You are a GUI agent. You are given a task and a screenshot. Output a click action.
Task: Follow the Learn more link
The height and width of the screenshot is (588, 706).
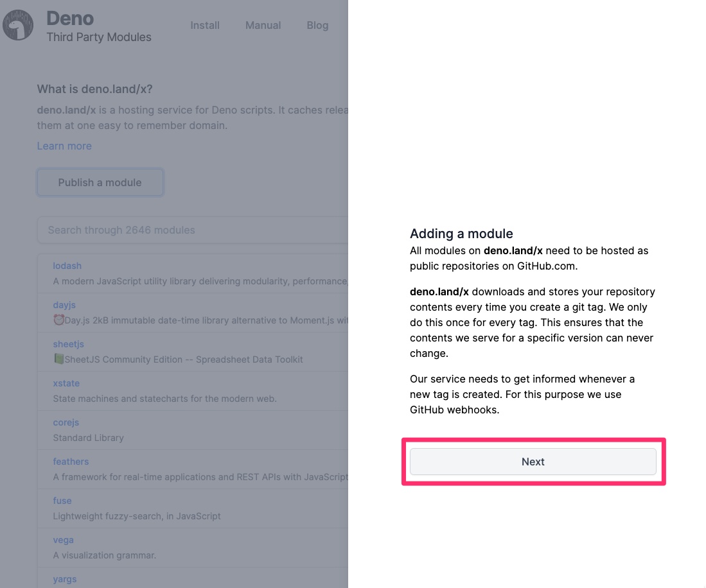[64, 146]
